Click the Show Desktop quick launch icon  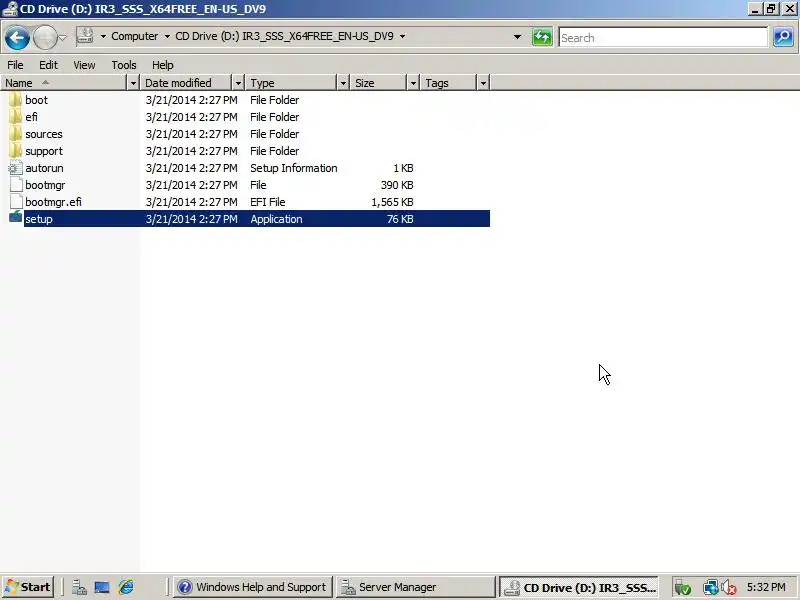click(x=102, y=587)
